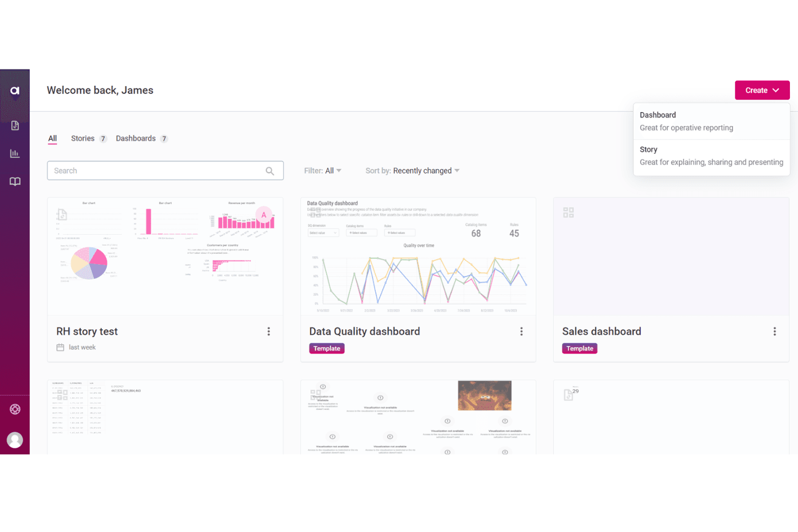
Task: Click the Data Quality dashboard title
Action: pos(364,331)
